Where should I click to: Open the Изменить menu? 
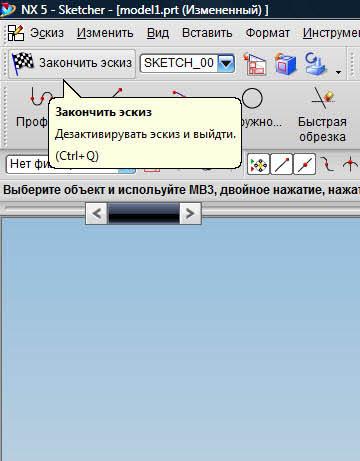(x=105, y=33)
